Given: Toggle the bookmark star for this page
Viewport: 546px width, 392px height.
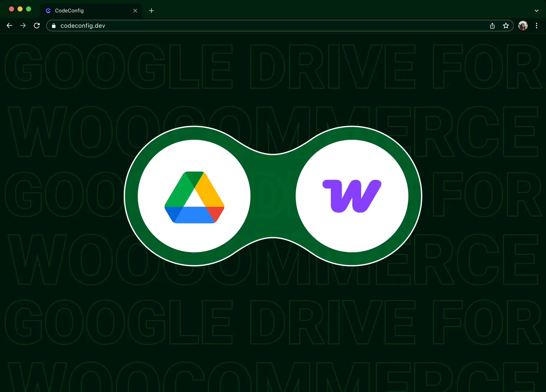Looking at the screenshot, I should point(506,26).
